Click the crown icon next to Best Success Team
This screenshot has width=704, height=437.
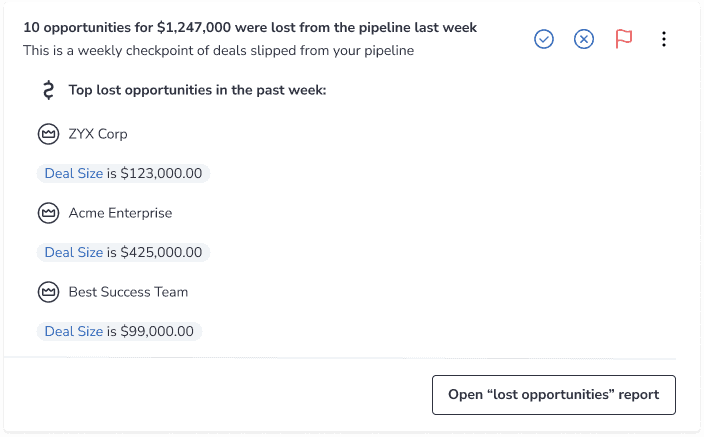coord(48,292)
